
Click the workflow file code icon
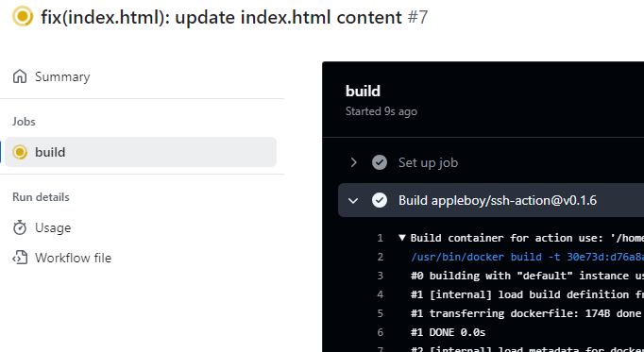(20, 258)
